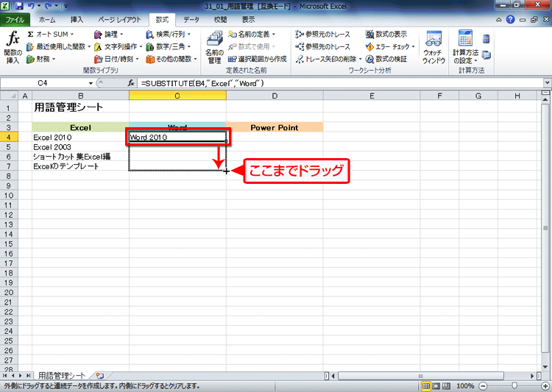552x392 pixels.
Task: Open the File (ファイル) tab
Action: pos(15,20)
